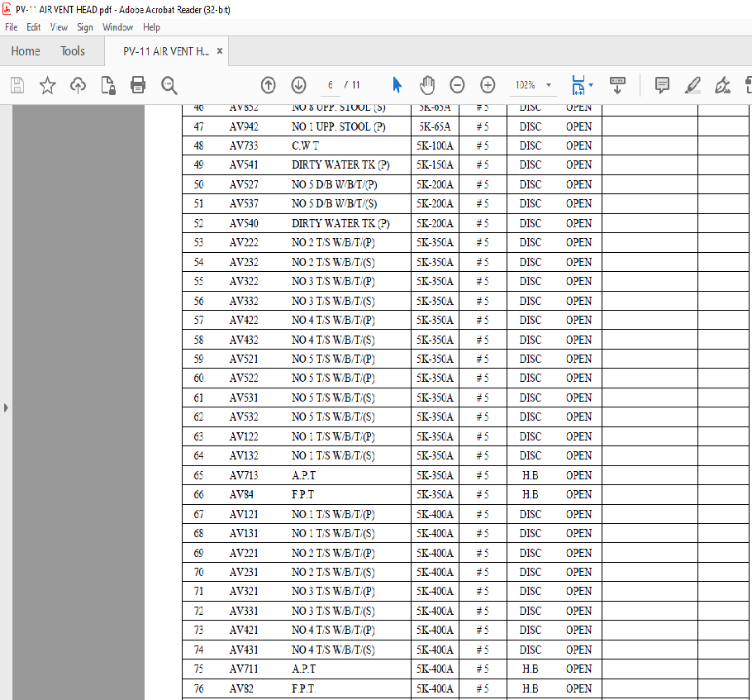The image size is (752, 700).
Task: Click the current page number field
Action: pos(330,85)
